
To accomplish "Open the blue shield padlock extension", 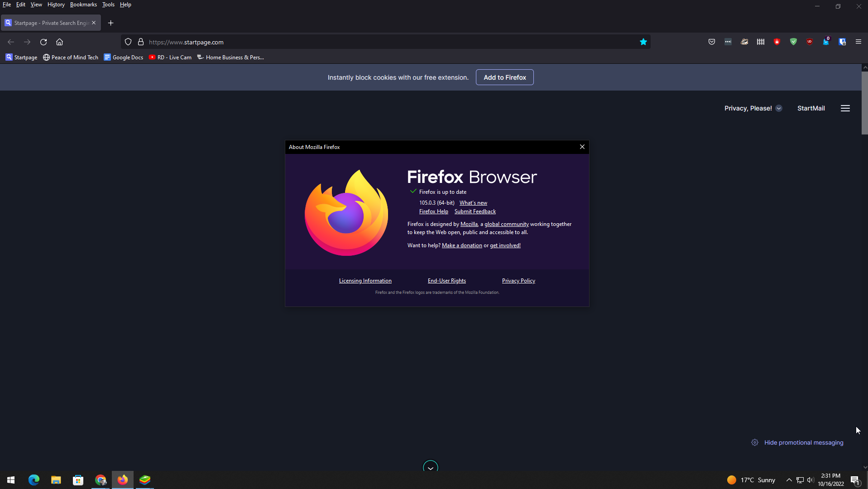I will point(842,42).
